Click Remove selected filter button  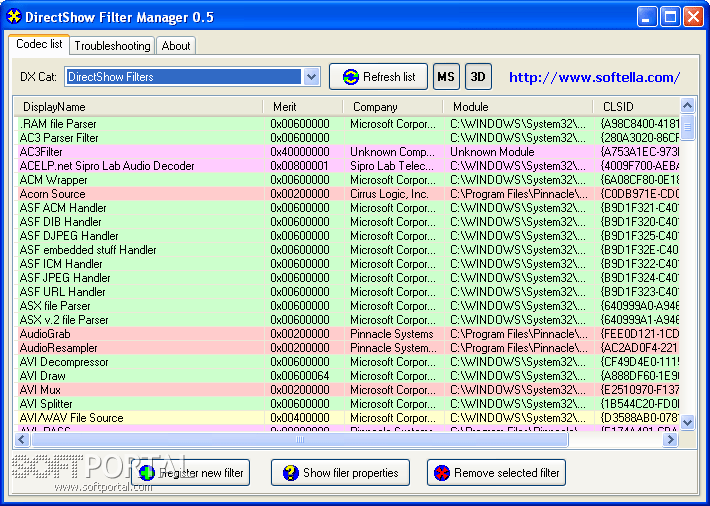click(x=496, y=472)
